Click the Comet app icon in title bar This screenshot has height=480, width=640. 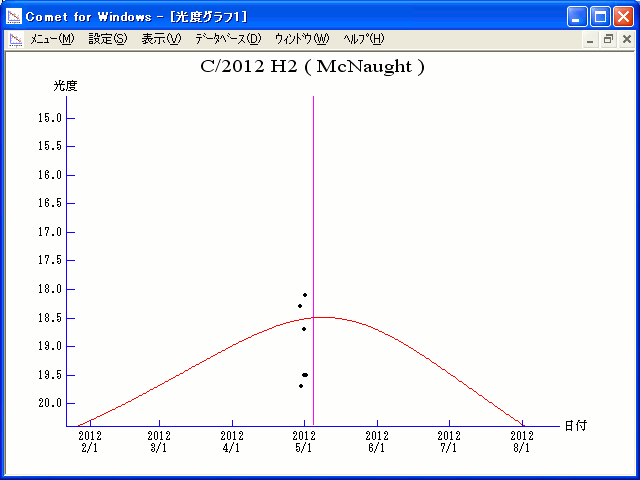pos(14,17)
